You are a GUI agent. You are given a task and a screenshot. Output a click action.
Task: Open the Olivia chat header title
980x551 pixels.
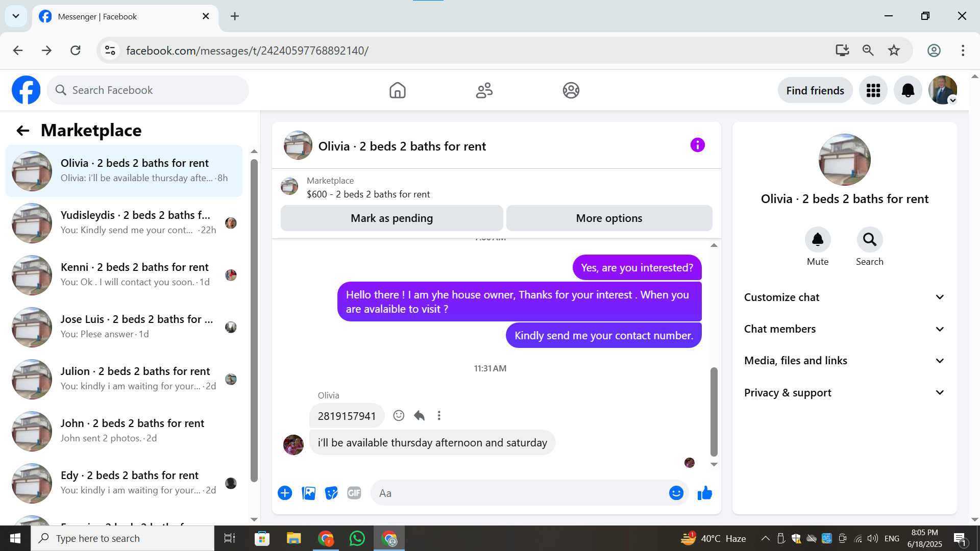tap(402, 146)
